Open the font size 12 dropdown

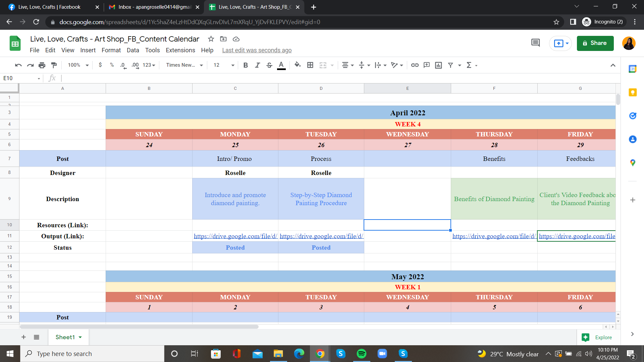point(224,65)
